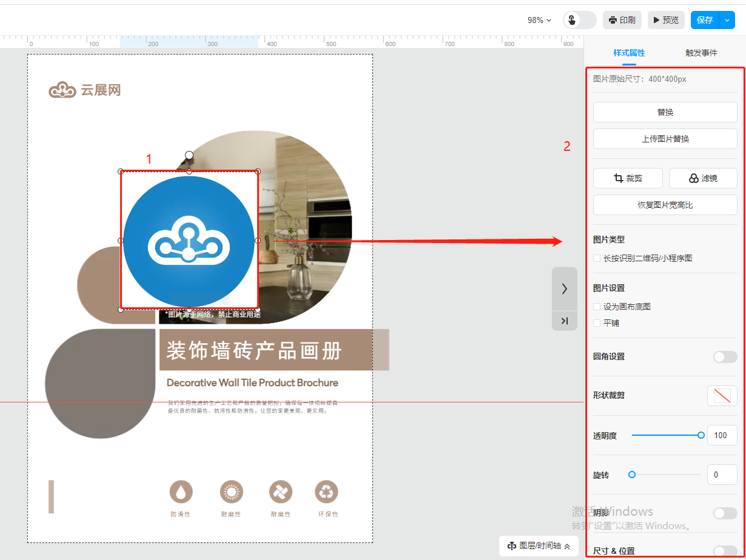
Task: Open the 98% zoom level dropdown
Action: (x=539, y=20)
